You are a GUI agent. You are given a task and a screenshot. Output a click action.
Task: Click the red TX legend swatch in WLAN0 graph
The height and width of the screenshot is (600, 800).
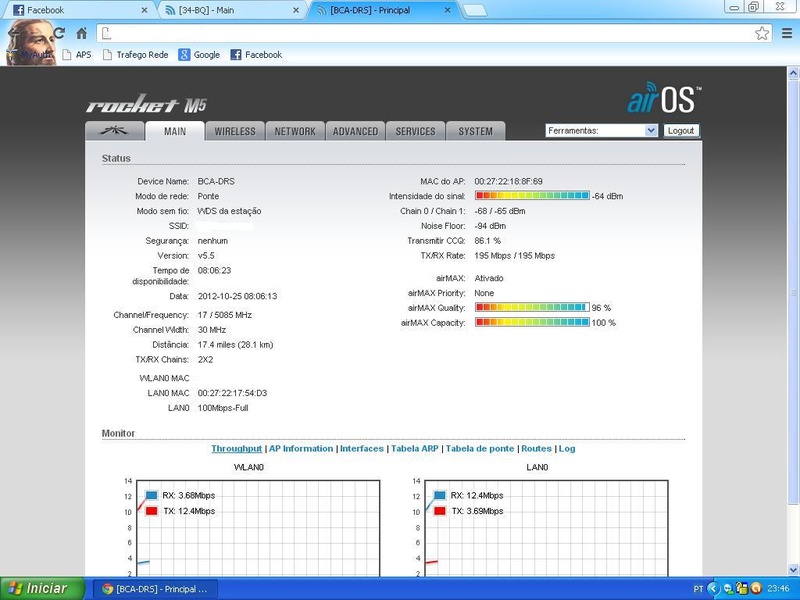(x=152, y=511)
